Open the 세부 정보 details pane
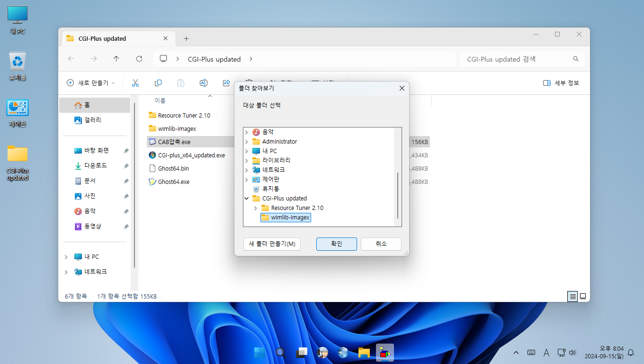The height and width of the screenshot is (364, 644). tap(561, 83)
